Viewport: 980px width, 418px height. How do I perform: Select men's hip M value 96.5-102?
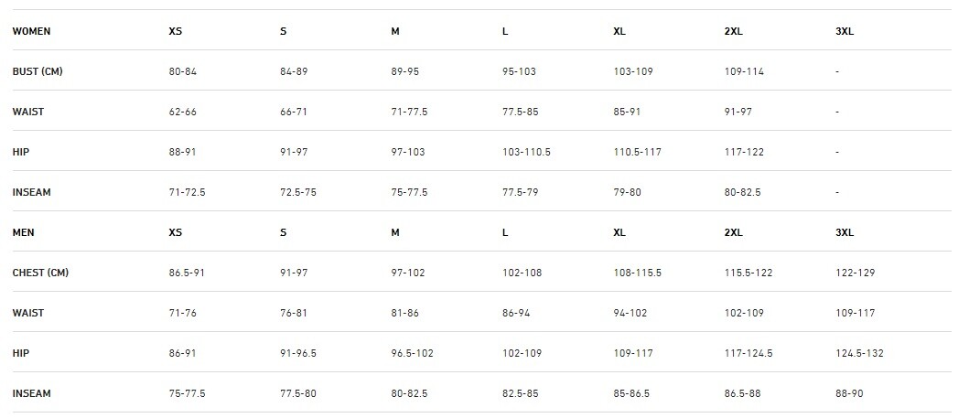click(412, 354)
